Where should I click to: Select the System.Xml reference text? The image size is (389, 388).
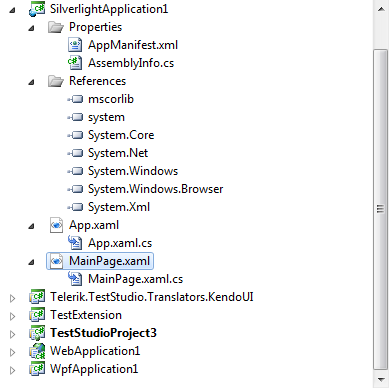(x=119, y=207)
